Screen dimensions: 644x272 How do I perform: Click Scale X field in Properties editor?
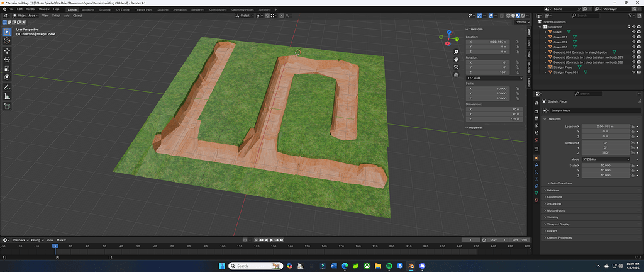pos(606,165)
